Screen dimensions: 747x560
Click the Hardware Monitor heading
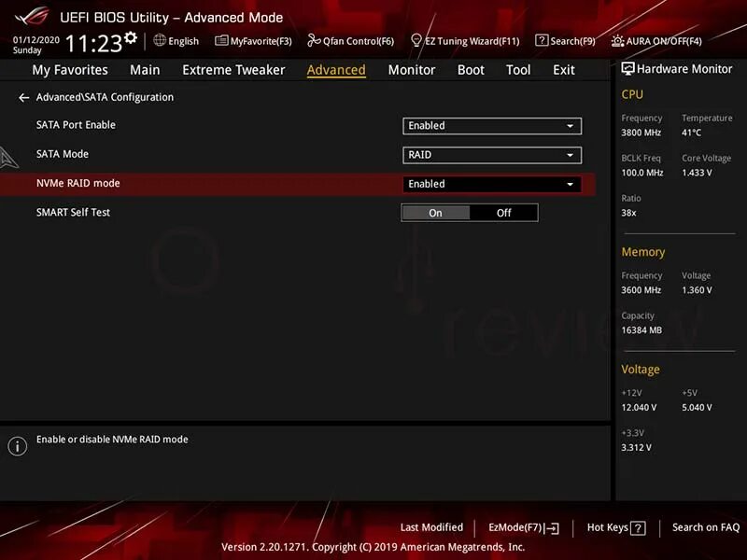tap(684, 69)
